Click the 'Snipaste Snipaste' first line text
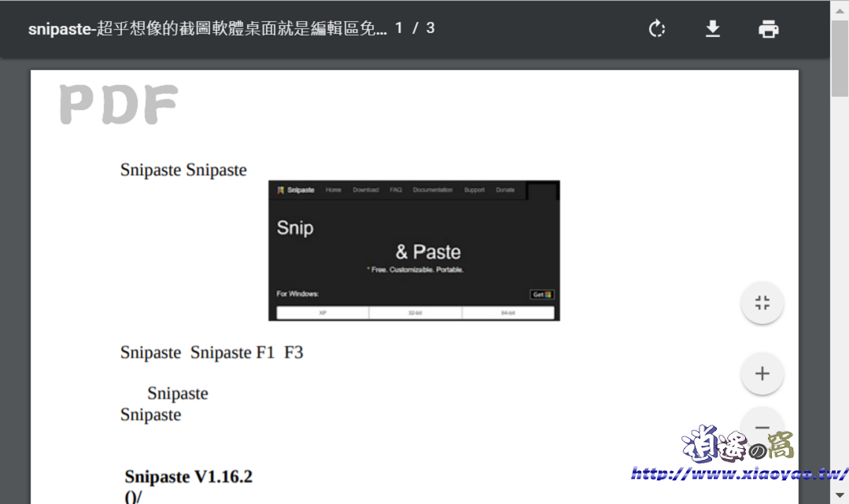Image resolution: width=849 pixels, height=504 pixels. 183,170
